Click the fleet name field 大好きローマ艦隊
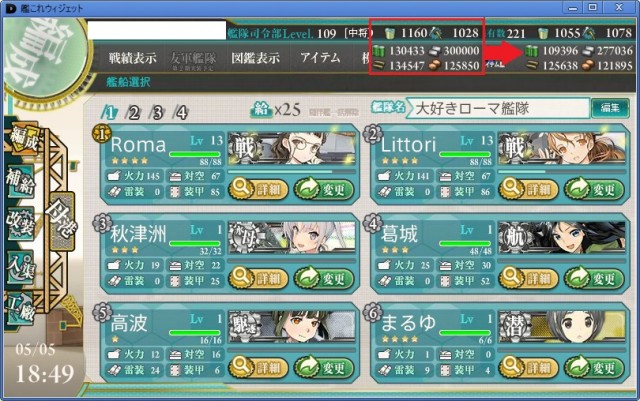Image resolution: width=640 pixels, height=401 pixels. (x=499, y=109)
